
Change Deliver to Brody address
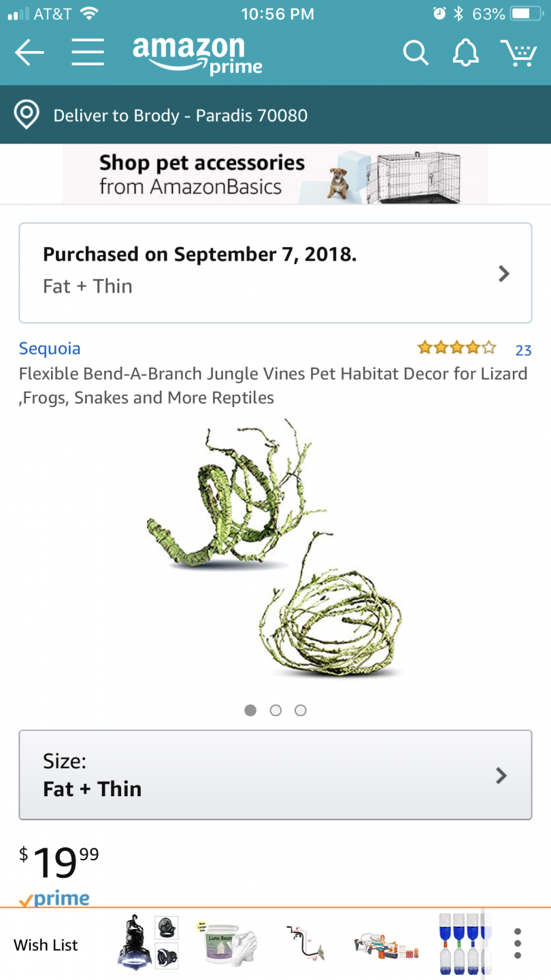click(x=180, y=116)
